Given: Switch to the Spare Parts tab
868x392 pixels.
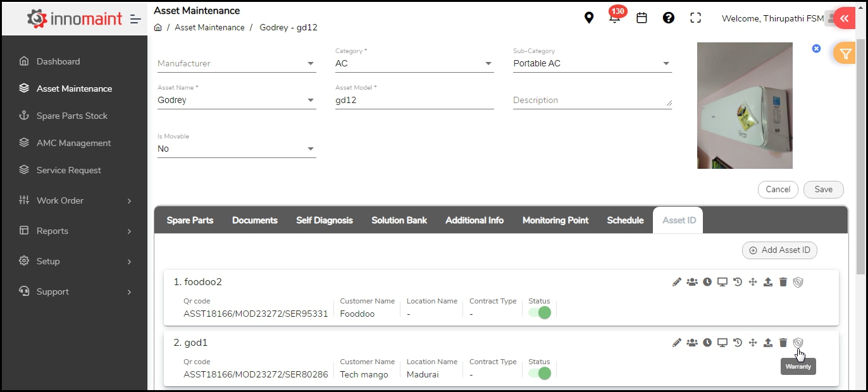Looking at the screenshot, I should (190, 220).
